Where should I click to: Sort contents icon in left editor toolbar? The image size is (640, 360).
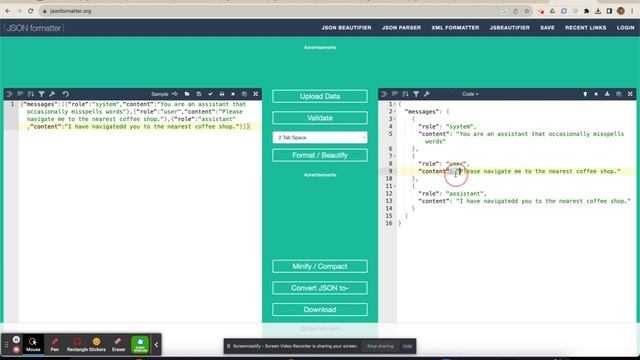click(x=31, y=94)
